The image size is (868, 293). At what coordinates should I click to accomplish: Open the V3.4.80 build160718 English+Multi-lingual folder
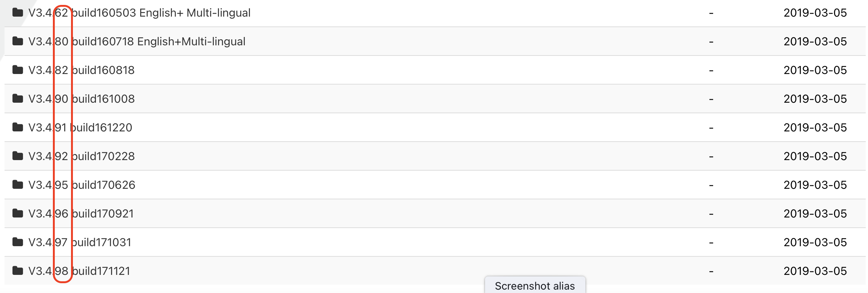(x=137, y=42)
